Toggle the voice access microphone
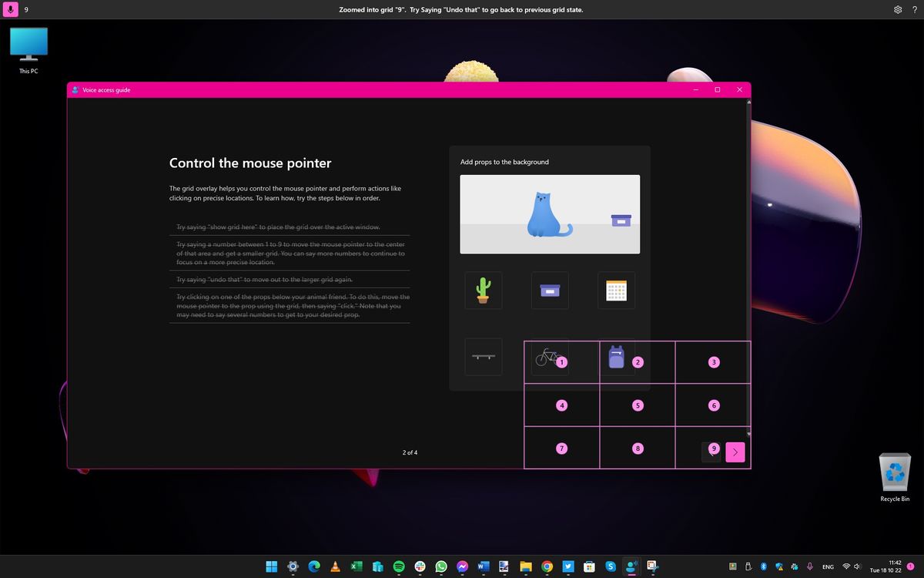 [x=9, y=9]
